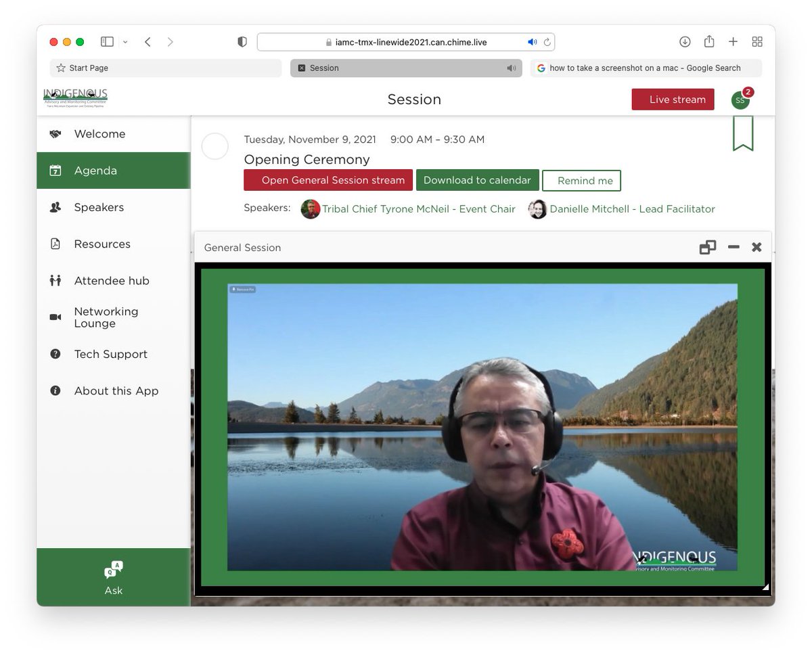Show tab overview grid

pyautogui.click(x=757, y=42)
